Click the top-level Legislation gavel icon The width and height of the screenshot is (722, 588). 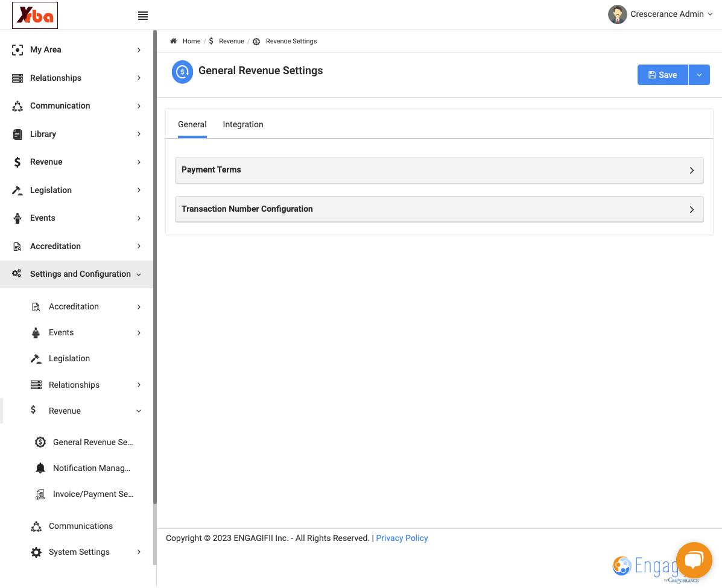pos(17,190)
